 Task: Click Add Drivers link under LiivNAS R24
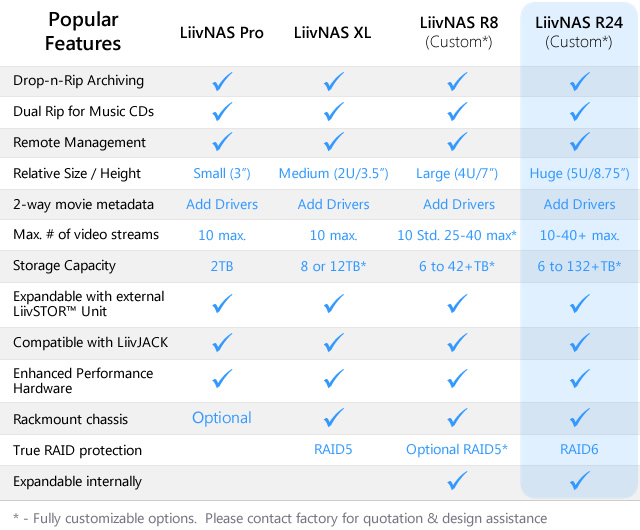point(580,204)
